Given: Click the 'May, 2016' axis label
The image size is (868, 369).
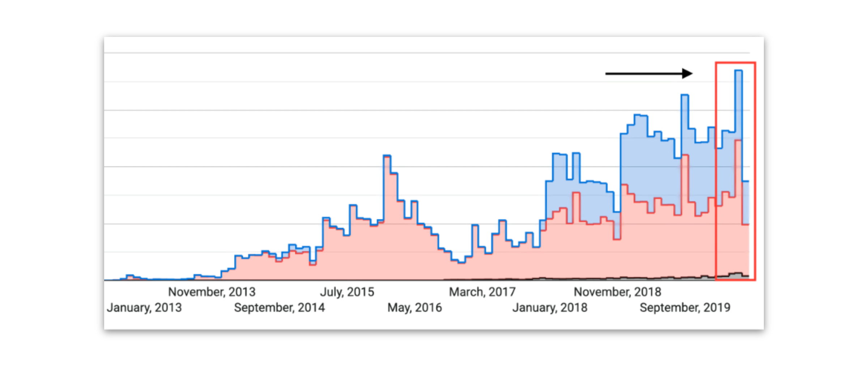Looking at the screenshot, I should (x=415, y=307).
